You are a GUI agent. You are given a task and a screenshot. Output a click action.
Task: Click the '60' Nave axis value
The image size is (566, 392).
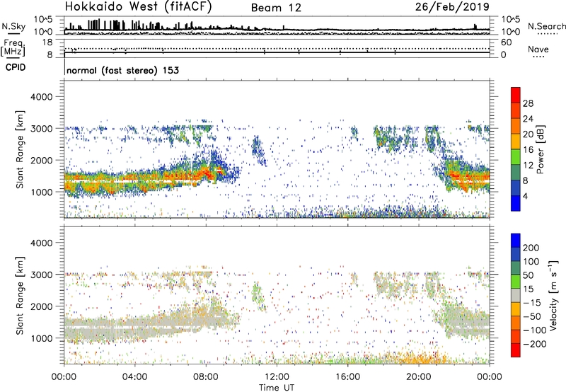click(x=506, y=42)
